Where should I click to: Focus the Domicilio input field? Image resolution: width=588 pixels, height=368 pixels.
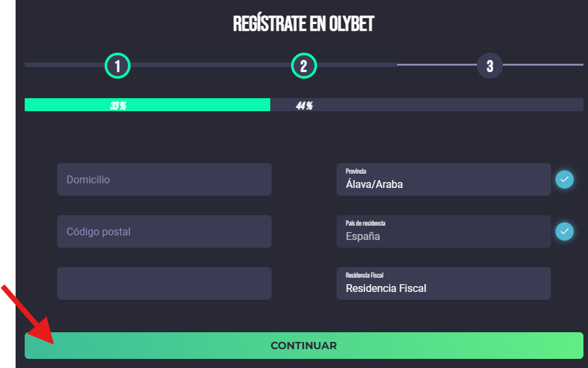pos(164,179)
